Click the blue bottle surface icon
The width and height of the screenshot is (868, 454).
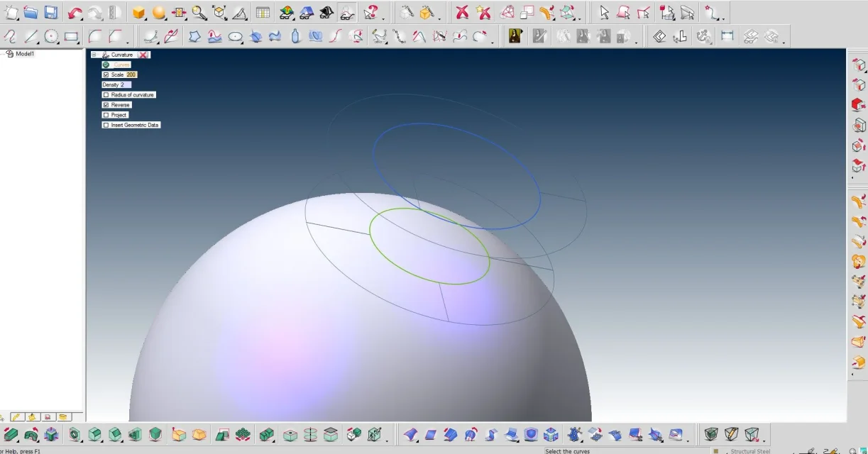click(x=296, y=36)
